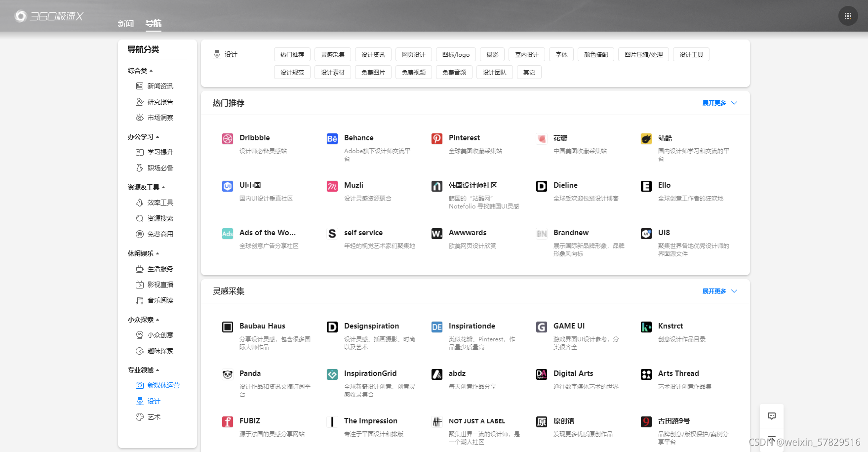Expand more in 灵感采集 section
Image resolution: width=868 pixels, height=452 pixels.
click(719, 291)
